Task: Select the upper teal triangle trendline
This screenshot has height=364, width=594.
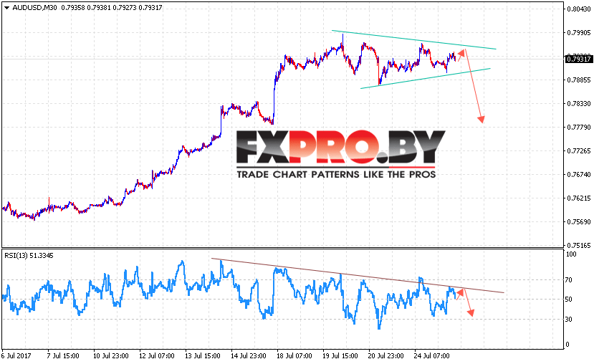Action: (413, 40)
